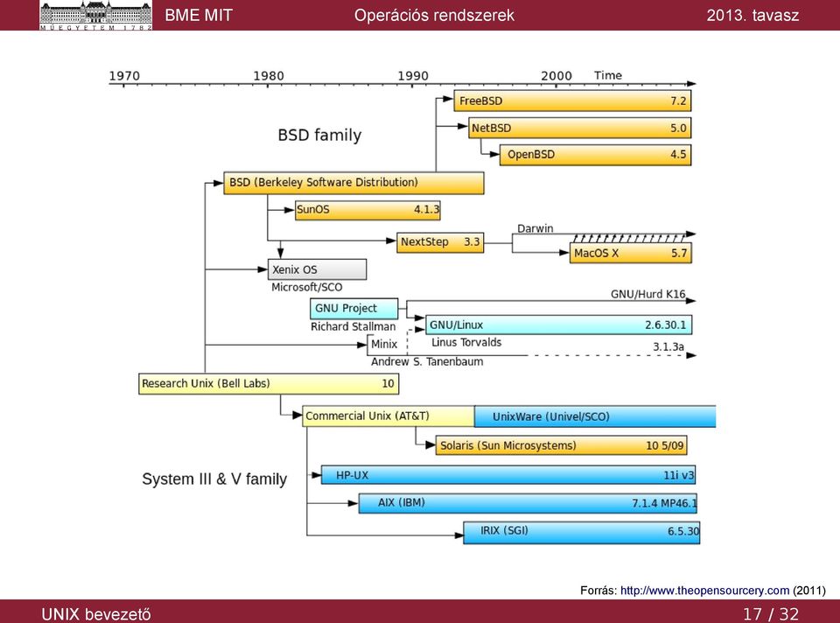Screen dimensions: 840x623
Task: Click the 1980 mark on the timeline
Action: click(269, 75)
